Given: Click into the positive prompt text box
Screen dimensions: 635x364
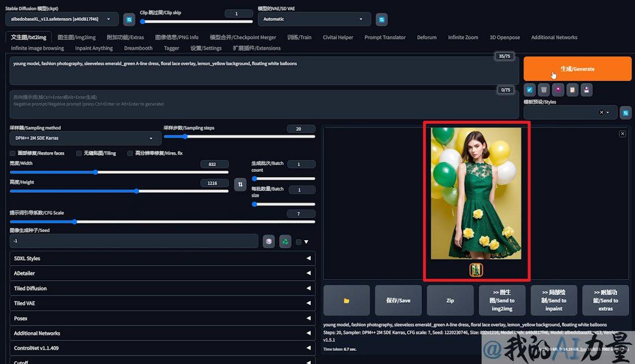Looking at the screenshot, I should pos(264,71).
